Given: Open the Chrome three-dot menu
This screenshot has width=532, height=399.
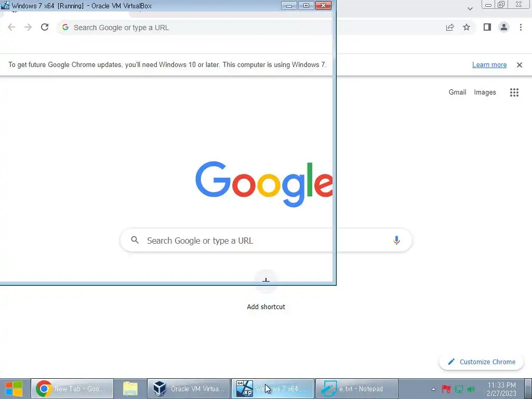Looking at the screenshot, I should tap(521, 27).
